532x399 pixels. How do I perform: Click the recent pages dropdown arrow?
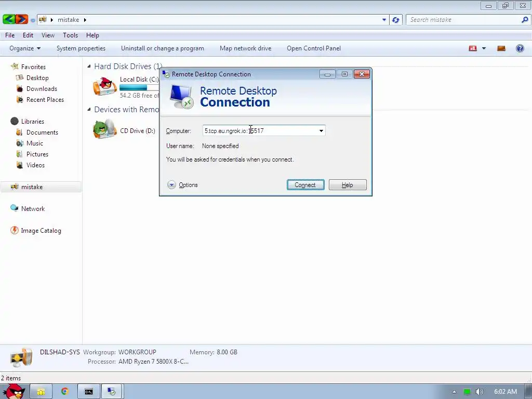click(33, 20)
